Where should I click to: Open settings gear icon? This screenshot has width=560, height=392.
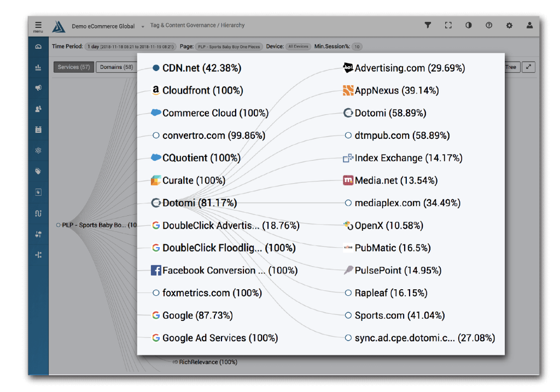pos(509,25)
